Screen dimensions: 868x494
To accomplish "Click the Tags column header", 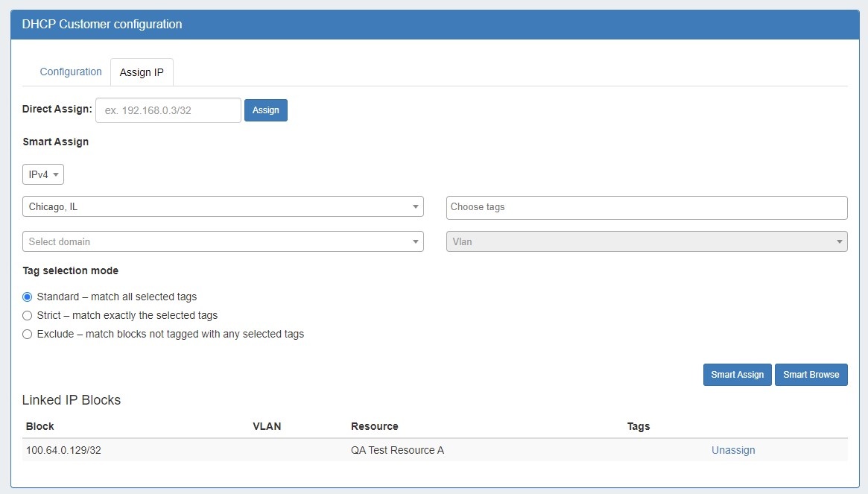I will click(x=639, y=426).
